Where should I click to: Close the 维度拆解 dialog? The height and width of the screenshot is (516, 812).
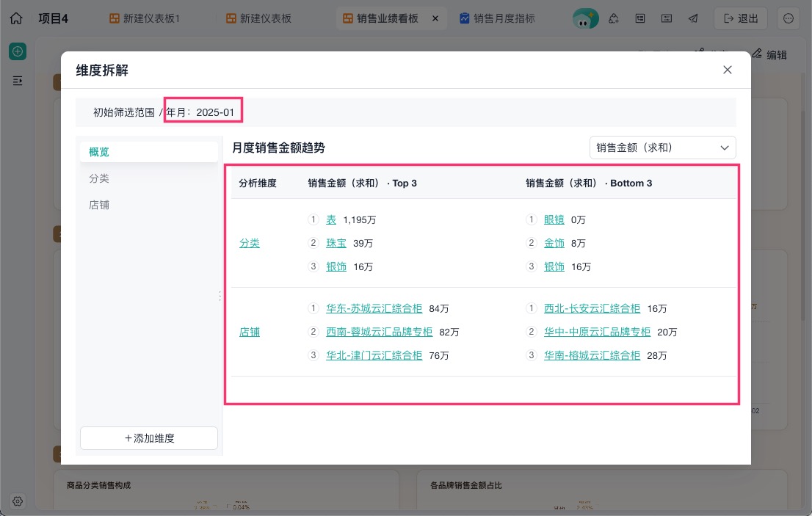click(x=727, y=70)
